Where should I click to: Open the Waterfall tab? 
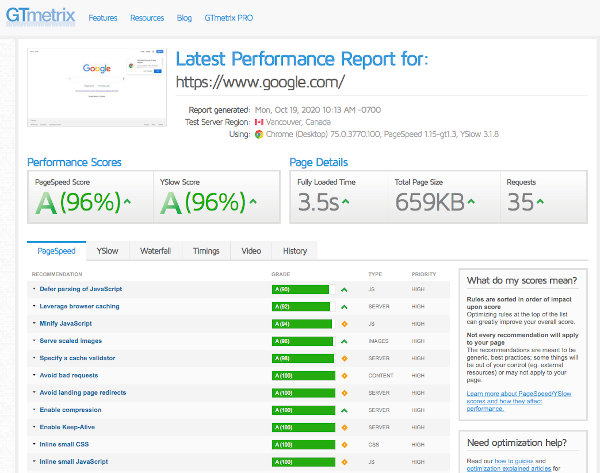click(155, 251)
